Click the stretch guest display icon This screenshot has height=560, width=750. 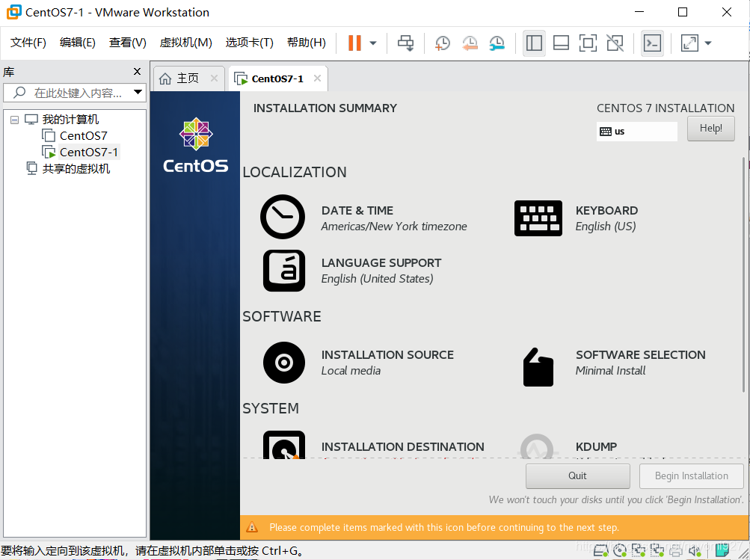689,43
